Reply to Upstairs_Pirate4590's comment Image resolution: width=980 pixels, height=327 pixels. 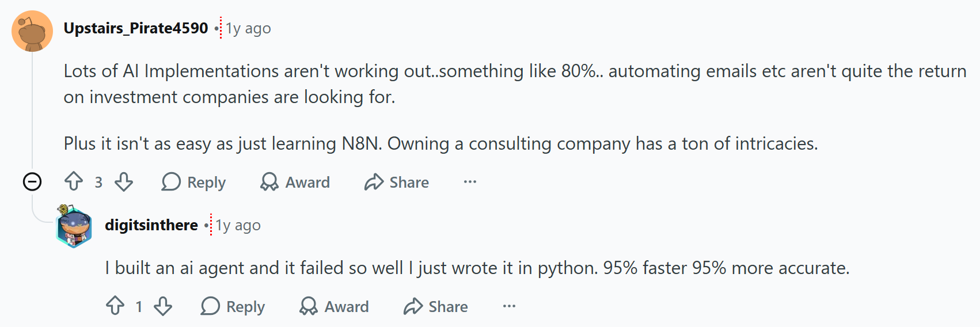point(193,182)
